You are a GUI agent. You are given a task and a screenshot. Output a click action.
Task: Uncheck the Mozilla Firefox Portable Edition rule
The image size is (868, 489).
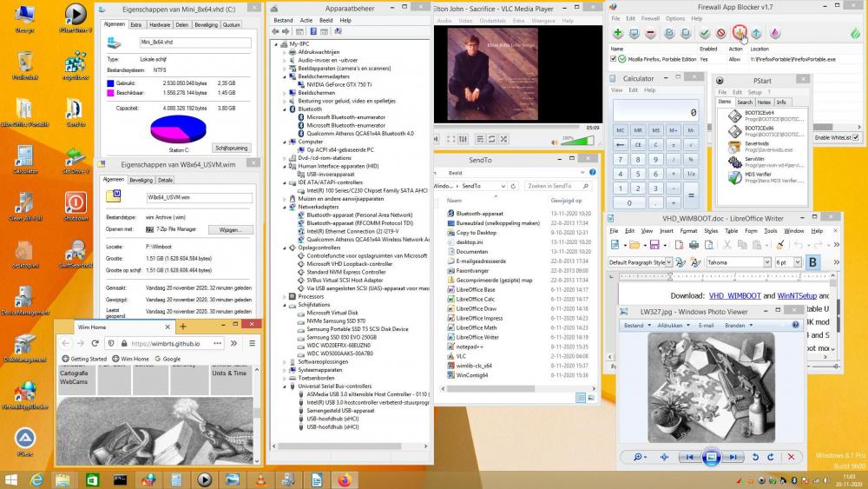point(615,60)
